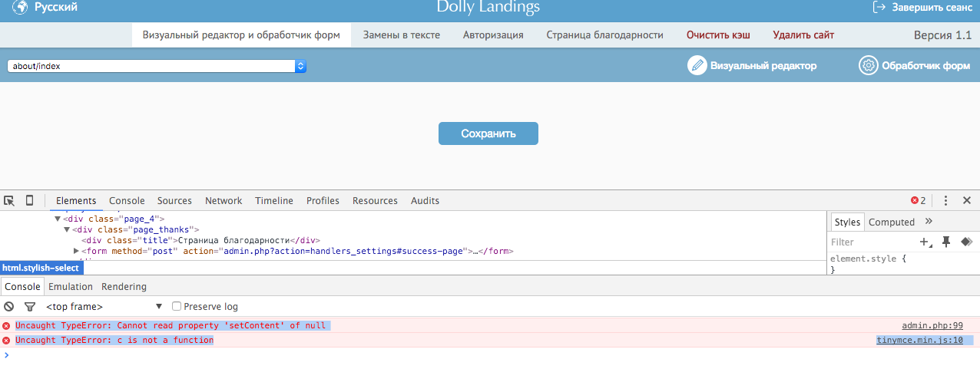Open the about/index page dropdown

157,66
